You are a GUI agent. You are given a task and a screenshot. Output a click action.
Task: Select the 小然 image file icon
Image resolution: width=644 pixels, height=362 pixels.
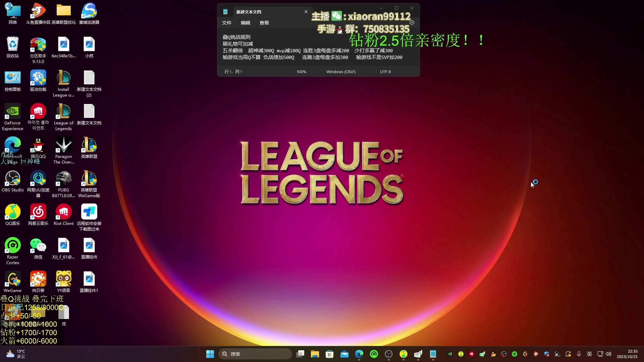(x=89, y=47)
